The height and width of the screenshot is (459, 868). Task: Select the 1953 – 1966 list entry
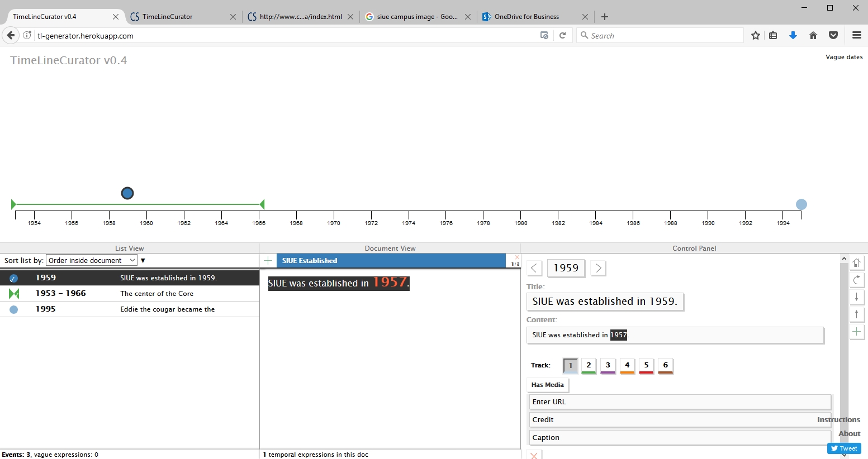click(x=130, y=294)
